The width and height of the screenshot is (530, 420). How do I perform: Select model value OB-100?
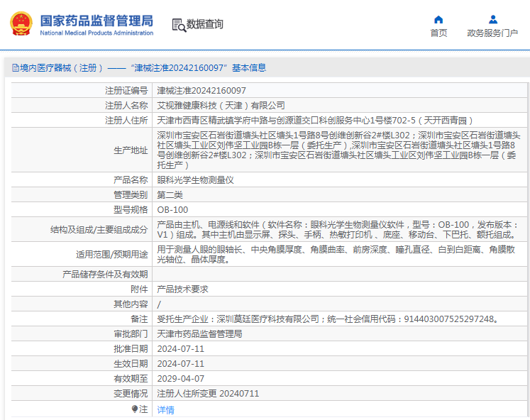tap(172, 209)
